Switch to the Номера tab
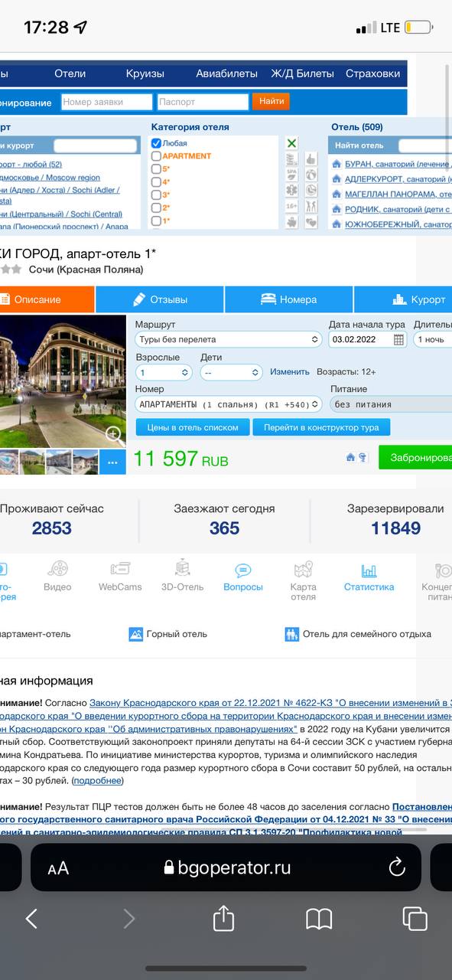The height and width of the screenshot is (980, 452). (x=289, y=299)
